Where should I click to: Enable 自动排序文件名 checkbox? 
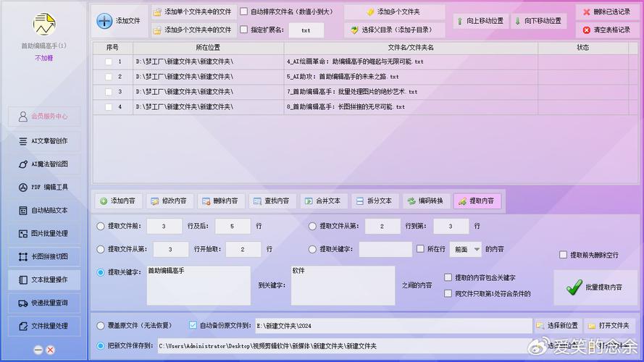tap(244, 12)
